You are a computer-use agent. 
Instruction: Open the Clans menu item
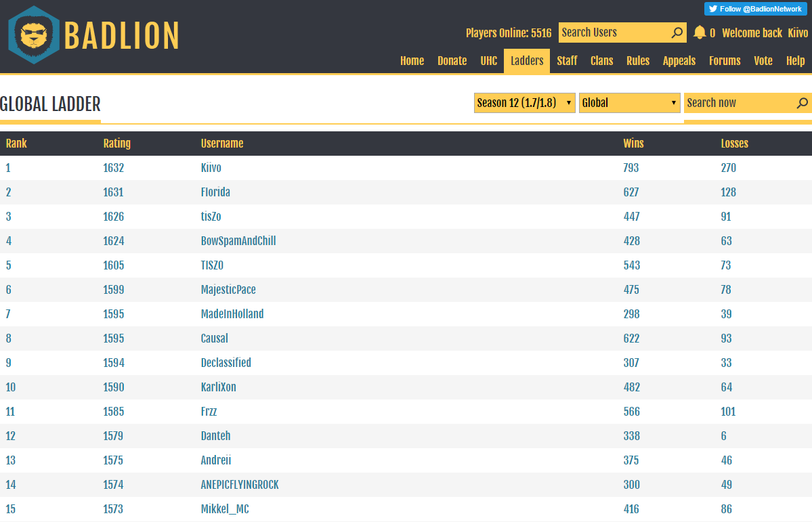602,60
